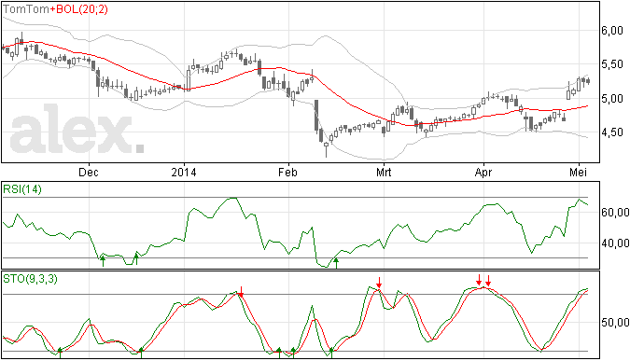Click the Feb date axis label
Image resolution: width=644 pixels, height=361 pixels.
(x=287, y=172)
